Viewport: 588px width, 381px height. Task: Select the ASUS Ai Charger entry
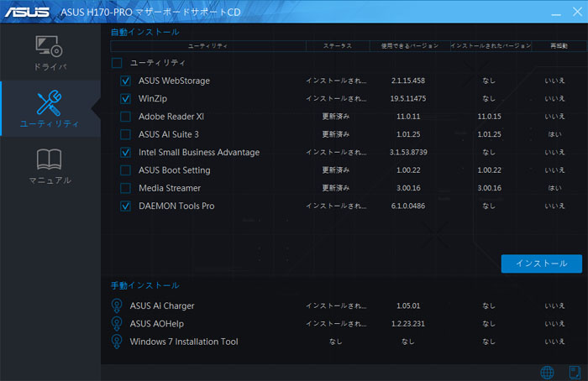(x=162, y=305)
